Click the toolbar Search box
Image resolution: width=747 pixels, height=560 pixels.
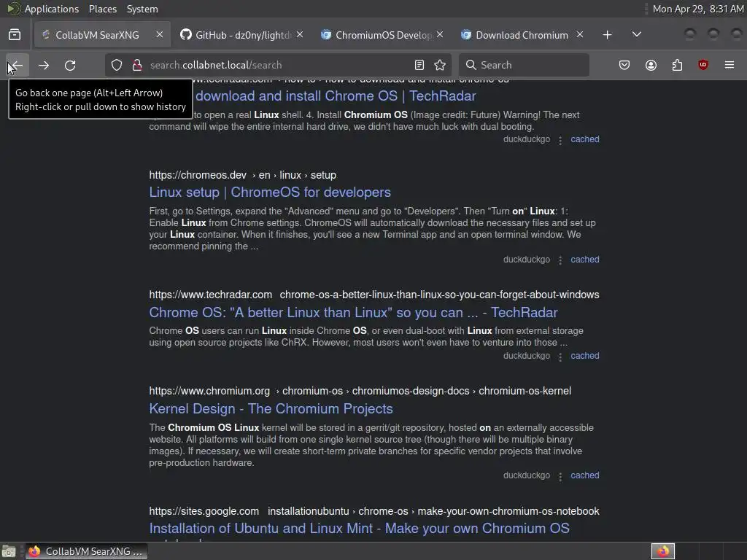524,65
